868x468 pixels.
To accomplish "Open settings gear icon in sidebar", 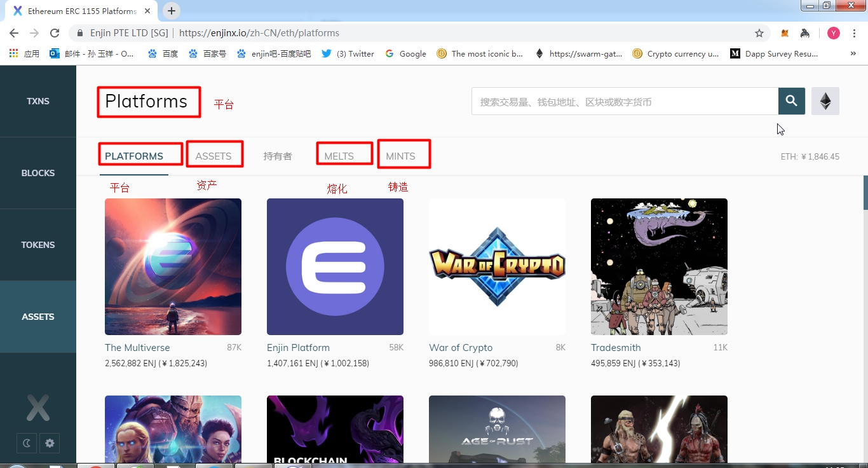I will (50, 443).
